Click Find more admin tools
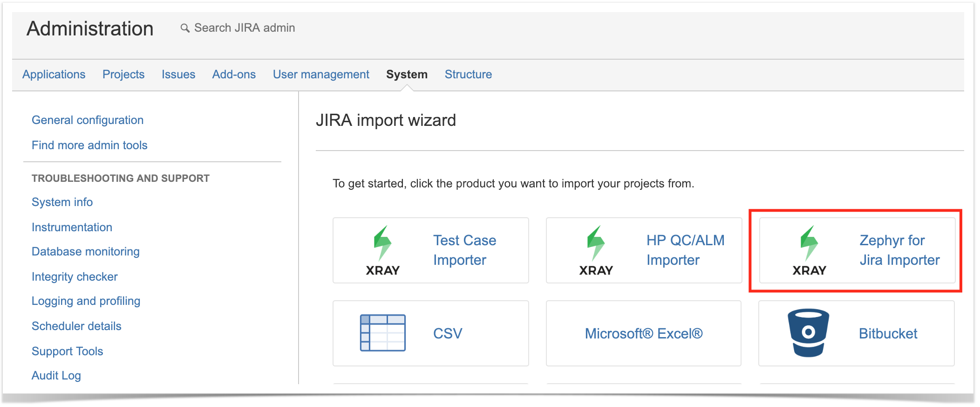 click(x=89, y=145)
